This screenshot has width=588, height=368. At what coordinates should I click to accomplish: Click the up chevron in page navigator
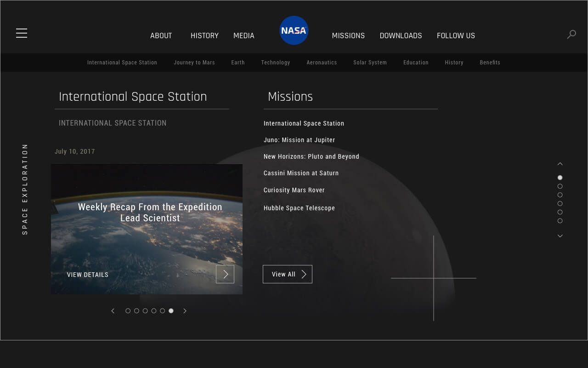[x=560, y=164]
